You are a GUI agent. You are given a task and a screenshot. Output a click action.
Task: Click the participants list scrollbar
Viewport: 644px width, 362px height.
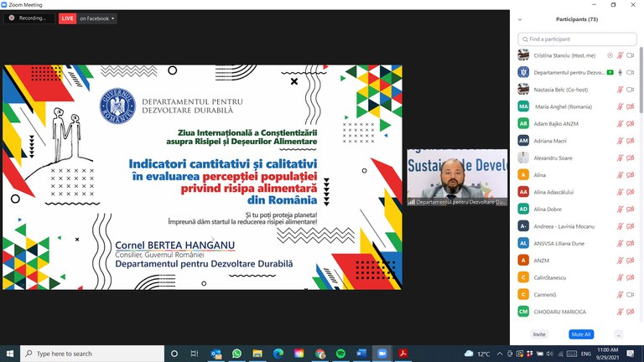coord(641,126)
